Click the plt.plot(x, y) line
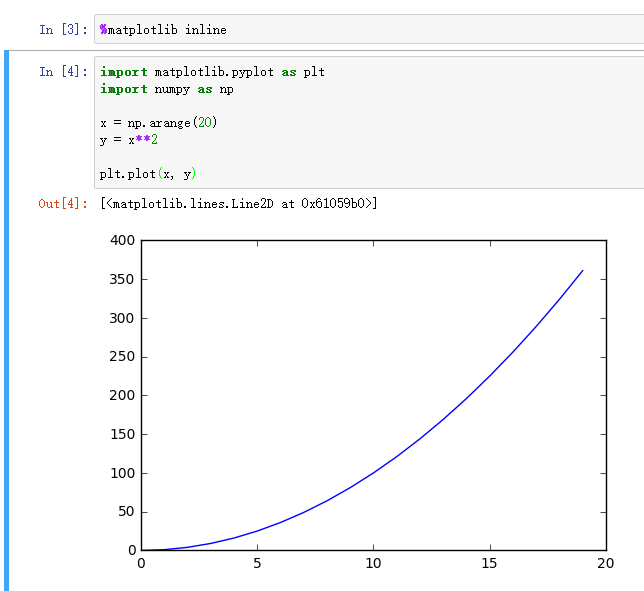Viewport: 644px width, 591px height. [148, 174]
